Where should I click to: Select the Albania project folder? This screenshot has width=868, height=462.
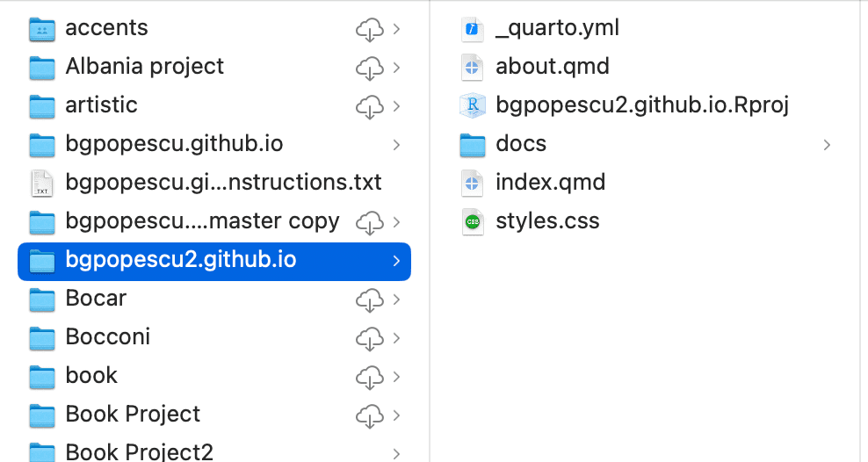(x=144, y=67)
